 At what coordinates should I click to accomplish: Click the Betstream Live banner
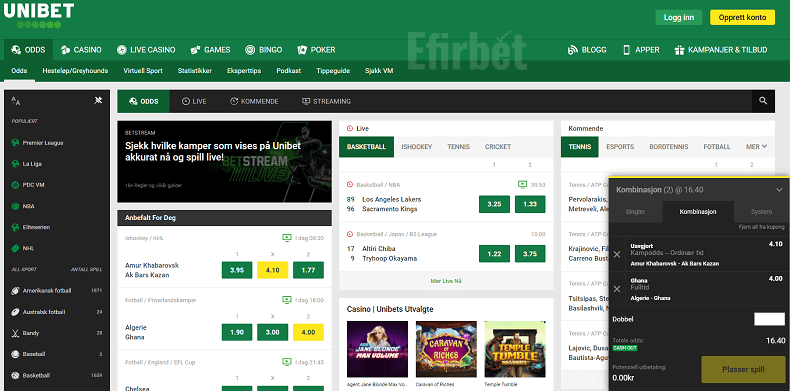pos(225,161)
